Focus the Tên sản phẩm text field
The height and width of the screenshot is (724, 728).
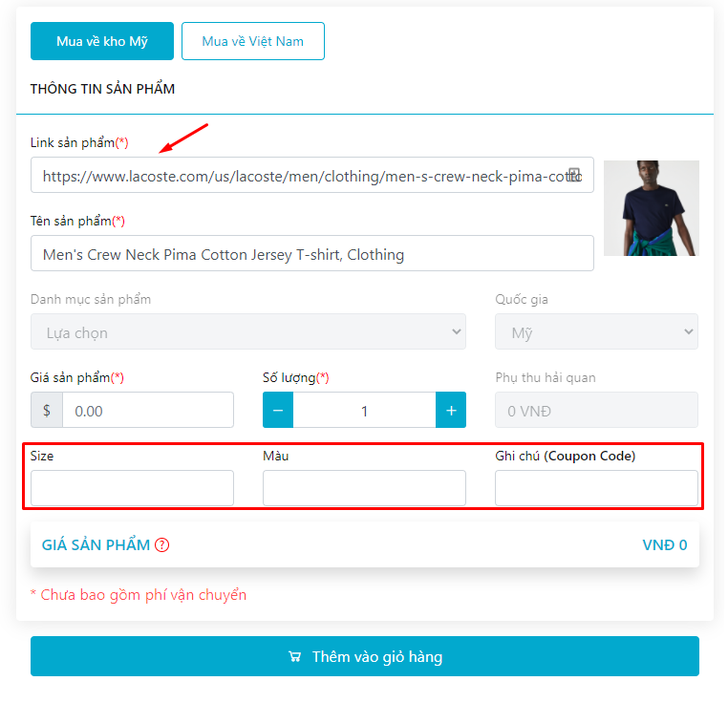pos(312,254)
